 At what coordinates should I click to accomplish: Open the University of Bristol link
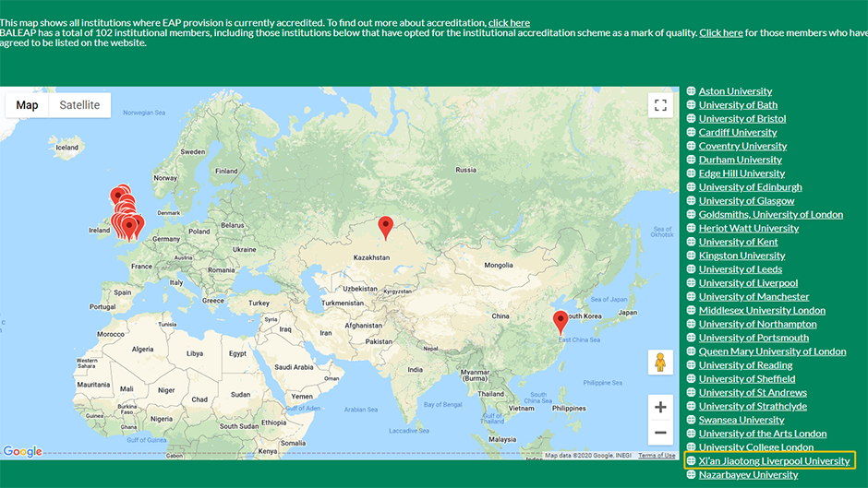coord(742,118)
